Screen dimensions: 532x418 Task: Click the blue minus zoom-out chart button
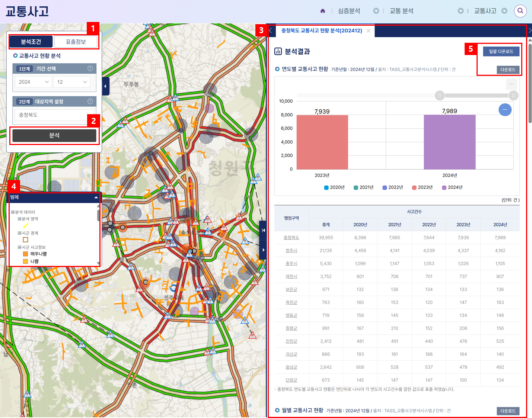pos(505,110)
